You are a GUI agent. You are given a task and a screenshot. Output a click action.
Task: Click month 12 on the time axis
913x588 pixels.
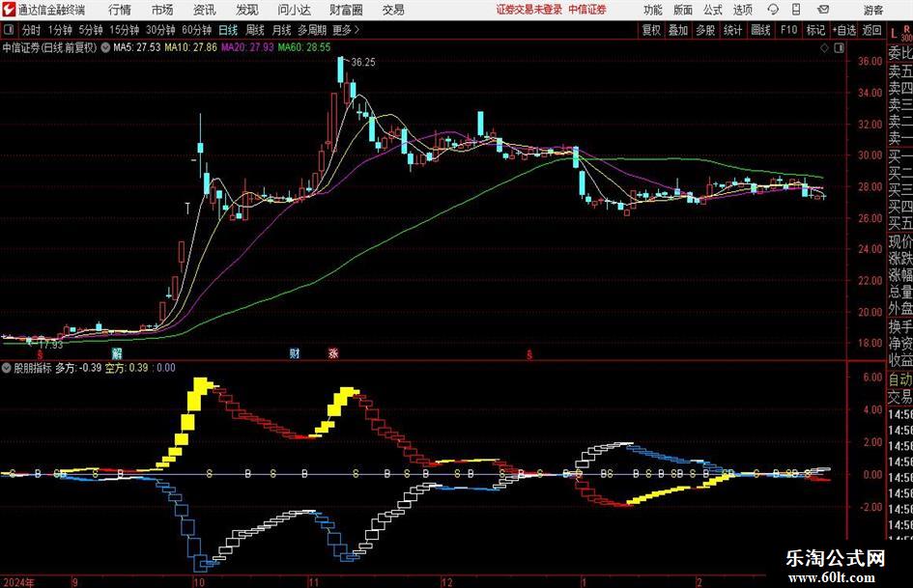pos(446,581)
